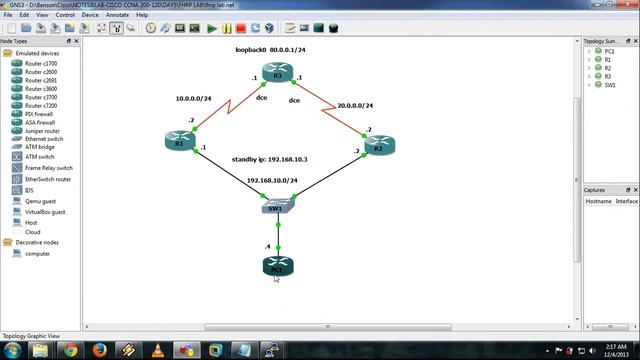Select Router c1700 node type
The image size is (640, 360).
click(x=41, y=64)
